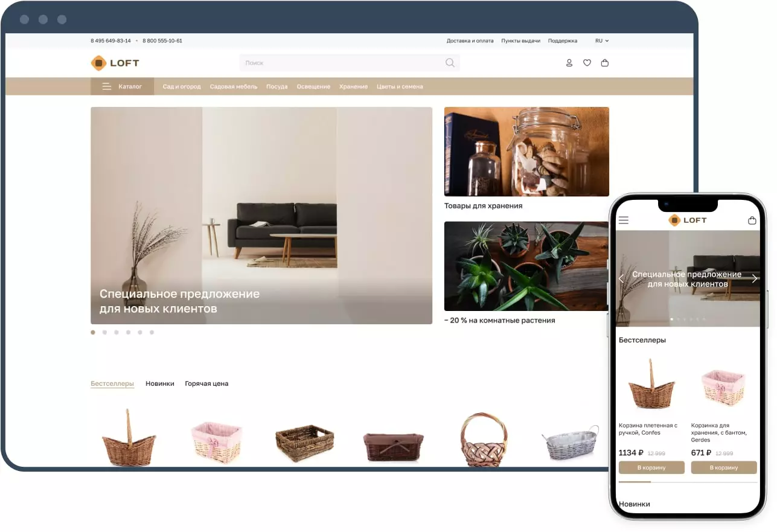
Task: Open the succulents plants banner image
Action: click(x=526, y=266)
